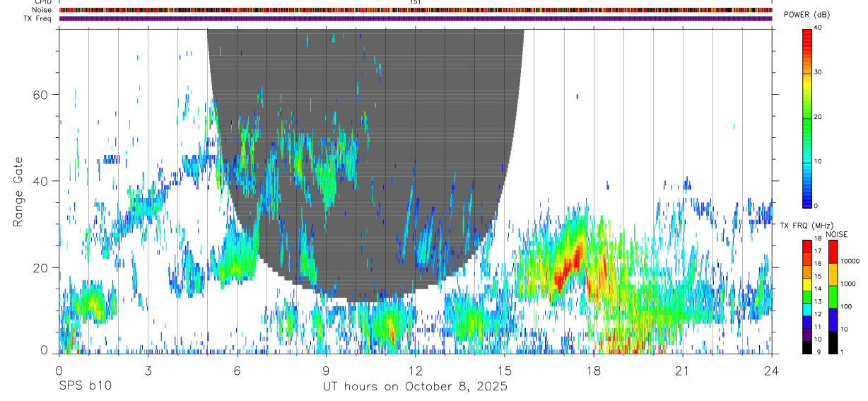The height and width of the screenshot is (401, 868).
Task: Click the 40 range gate tick label
Action: pyautogui.click(x=40, y=181)
